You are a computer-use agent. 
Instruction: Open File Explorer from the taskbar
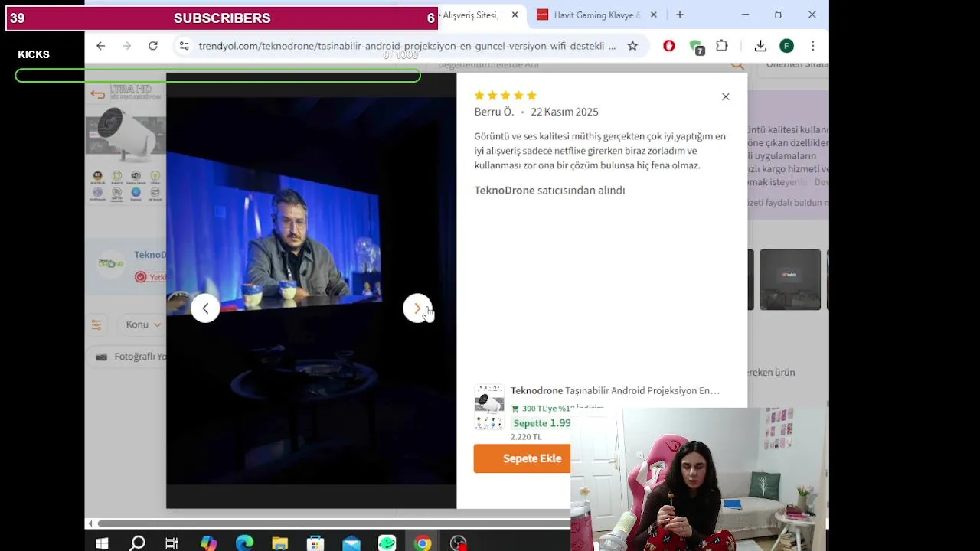pyautogui.click(x=279, y=543)
